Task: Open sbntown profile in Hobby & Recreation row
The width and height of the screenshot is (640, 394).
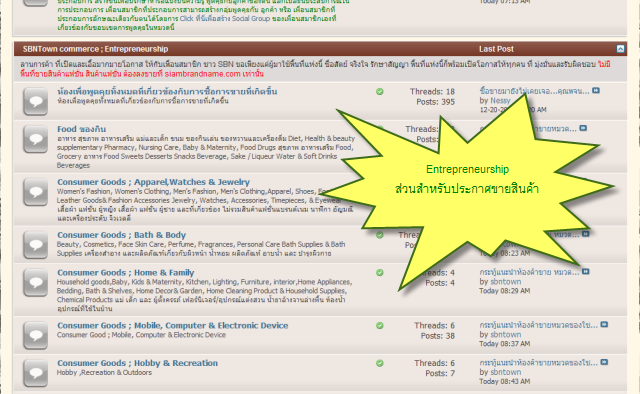Action: click(x=506, y=372)
